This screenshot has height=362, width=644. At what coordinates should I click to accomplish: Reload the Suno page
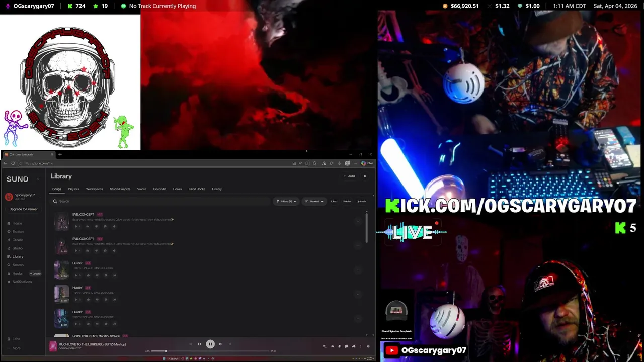point(13,163)
